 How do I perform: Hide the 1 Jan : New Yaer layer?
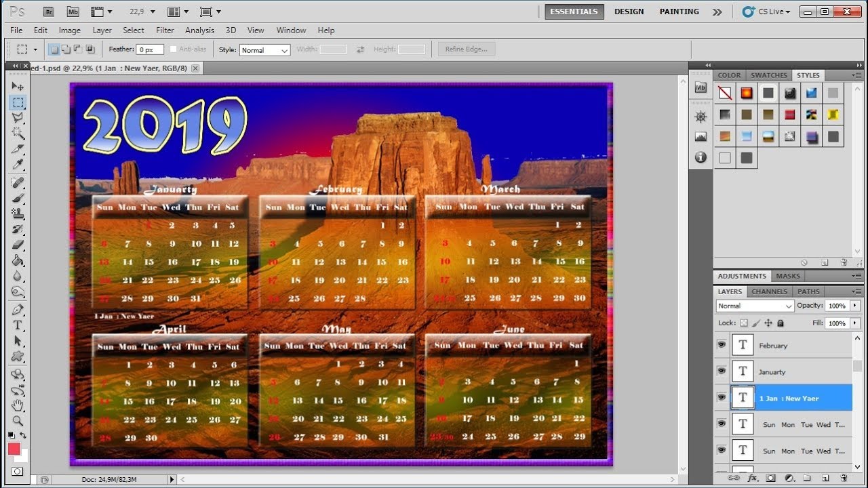tap(722, 398)
